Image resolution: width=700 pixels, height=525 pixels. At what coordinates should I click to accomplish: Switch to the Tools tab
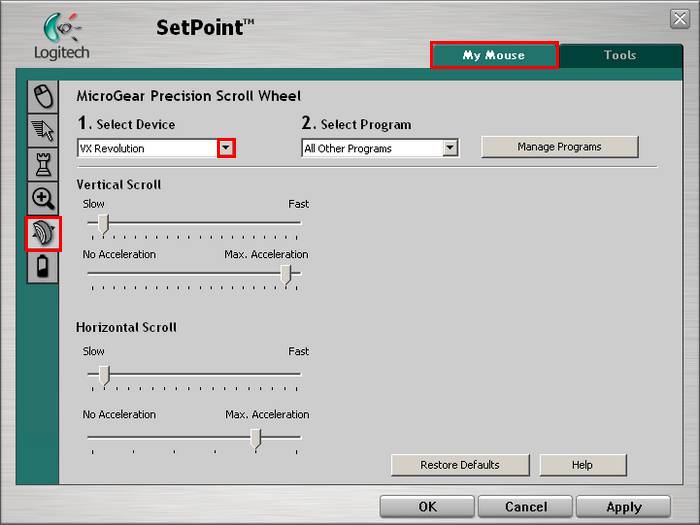(620, 55)
